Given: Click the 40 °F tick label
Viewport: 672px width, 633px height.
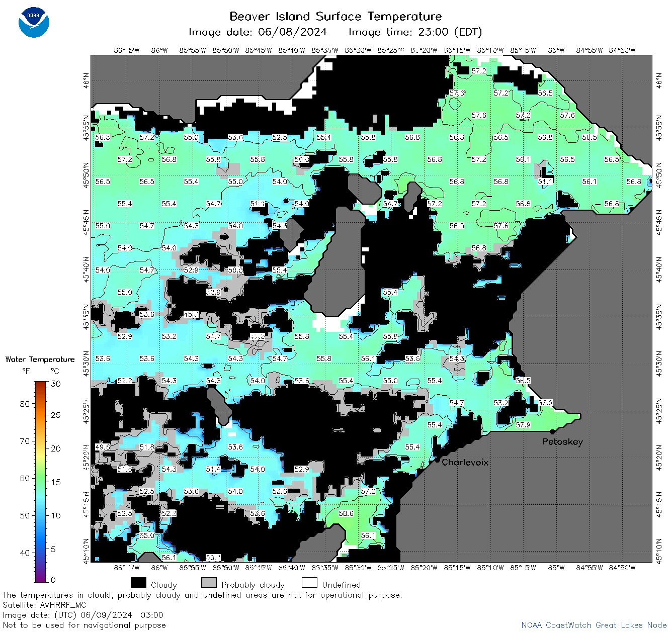Looking at the screenshot, I should tap(25, 553).
